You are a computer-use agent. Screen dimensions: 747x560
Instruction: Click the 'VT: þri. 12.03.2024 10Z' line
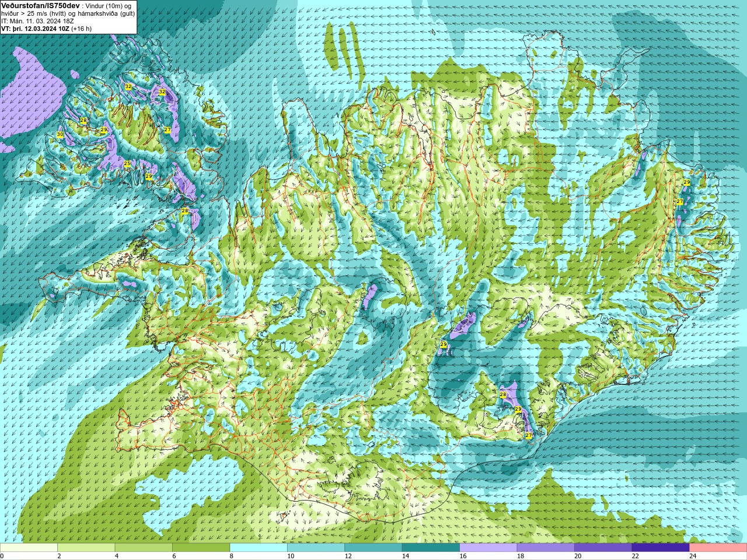tap(35, 29)
